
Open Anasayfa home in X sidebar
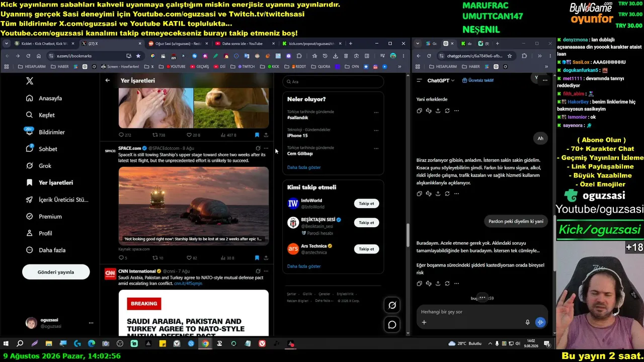click(44, 98)
